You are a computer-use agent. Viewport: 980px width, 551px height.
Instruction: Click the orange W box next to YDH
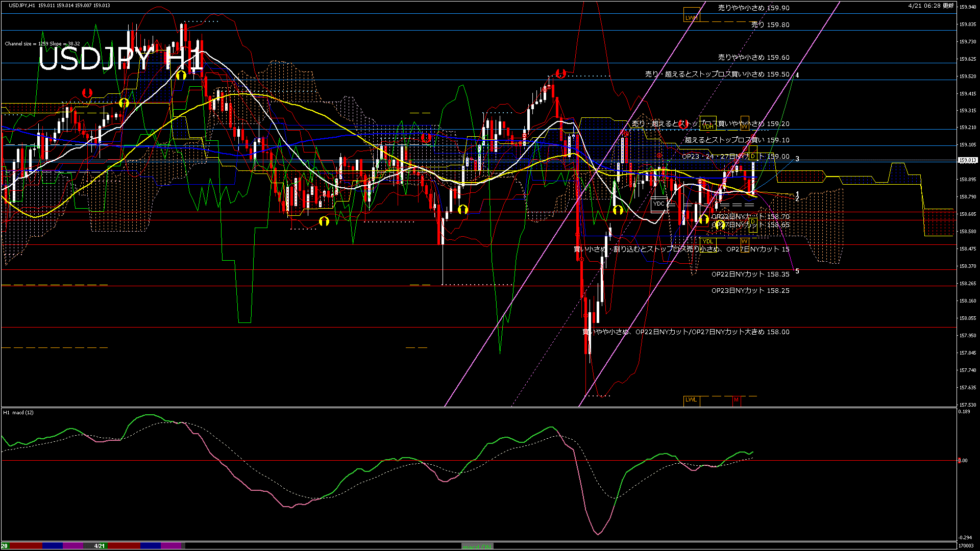pyautogui.click(x=745, y=126)
